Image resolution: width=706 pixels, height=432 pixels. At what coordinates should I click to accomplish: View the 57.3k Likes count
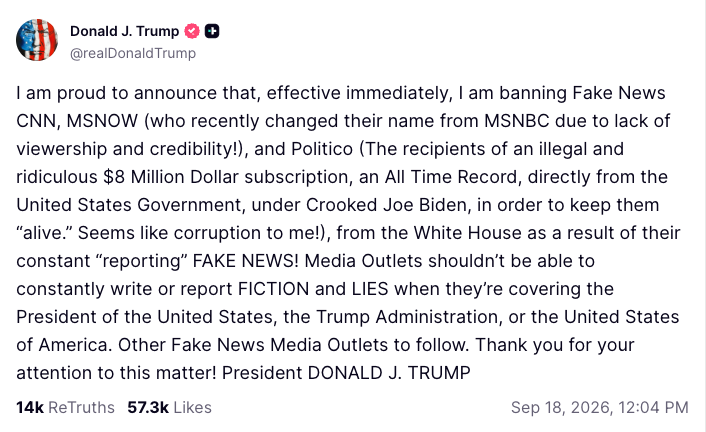[x=148, y=407]
